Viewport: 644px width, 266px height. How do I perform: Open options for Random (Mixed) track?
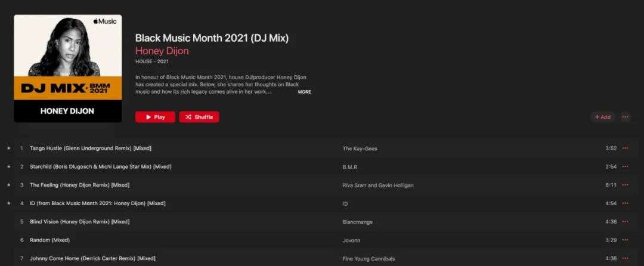[625, 240]
